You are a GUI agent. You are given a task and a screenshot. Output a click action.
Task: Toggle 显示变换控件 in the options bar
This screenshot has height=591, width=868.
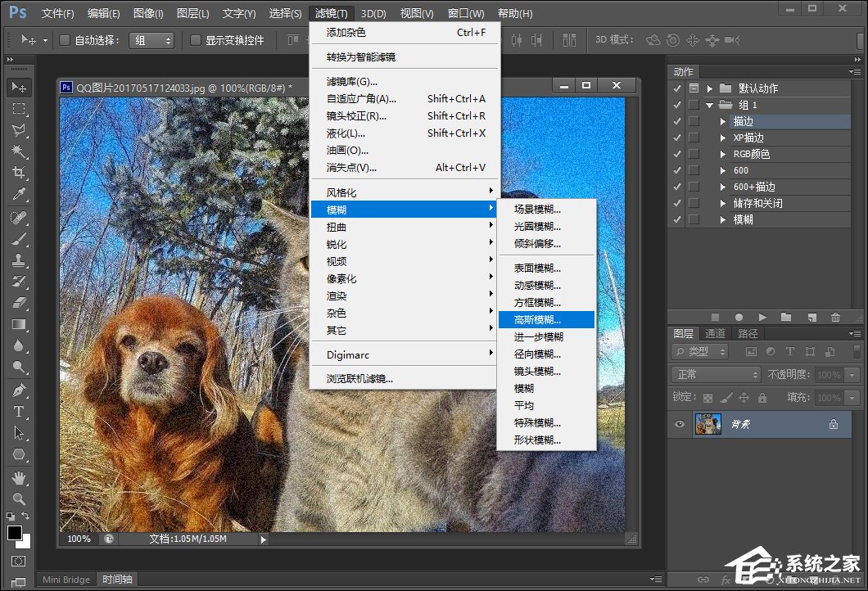pyautogui.click(x=195, y=40)
